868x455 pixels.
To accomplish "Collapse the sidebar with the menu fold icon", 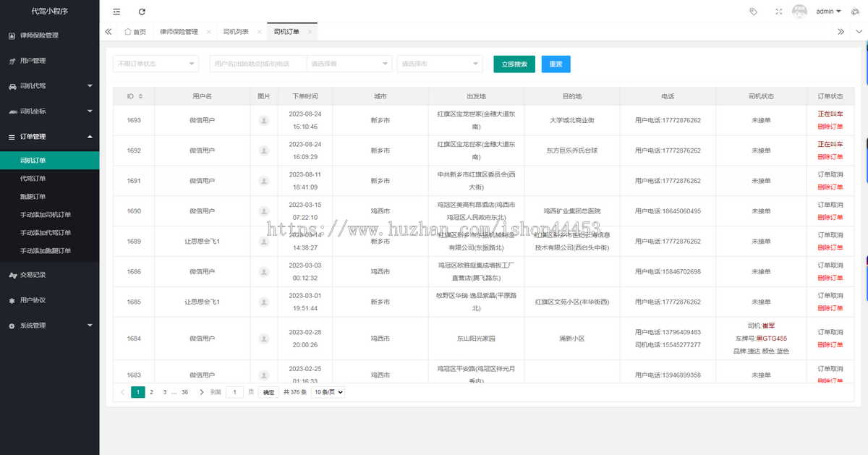I will point(117,12).
